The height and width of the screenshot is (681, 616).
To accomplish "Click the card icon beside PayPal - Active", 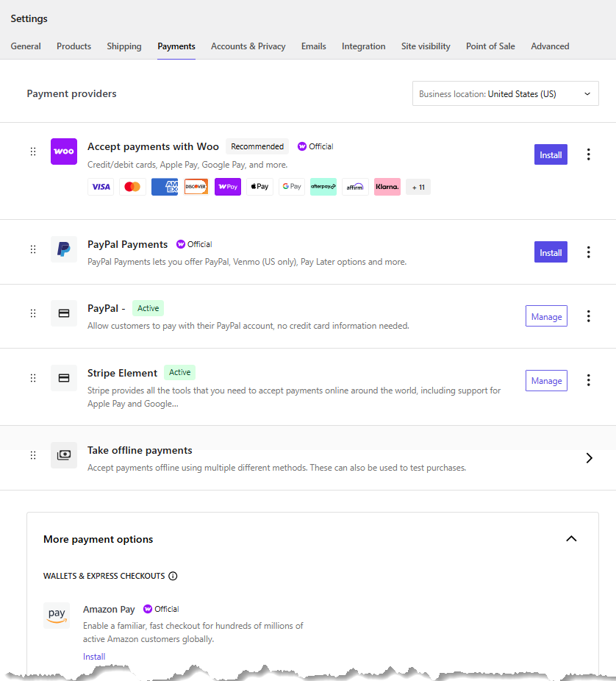I will (64, 313).
